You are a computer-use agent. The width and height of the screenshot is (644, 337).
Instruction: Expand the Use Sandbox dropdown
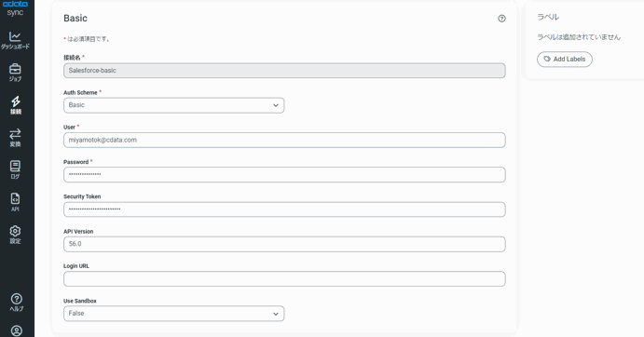[173, 314]
